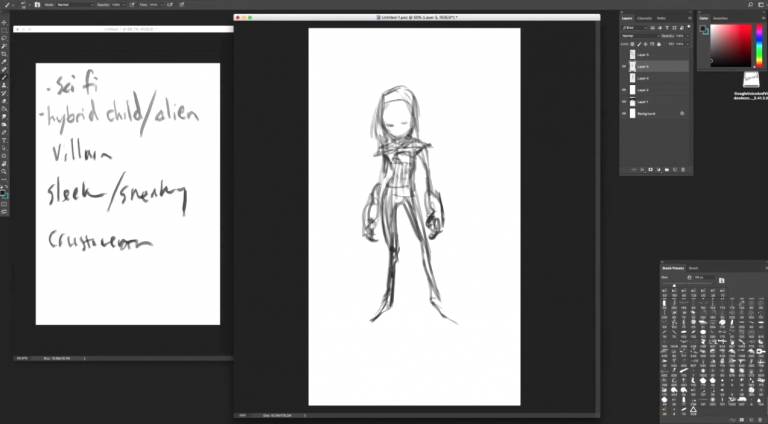The image size is (768, 424).
Task: Click the create new layer icon
Action: [677, 169]
